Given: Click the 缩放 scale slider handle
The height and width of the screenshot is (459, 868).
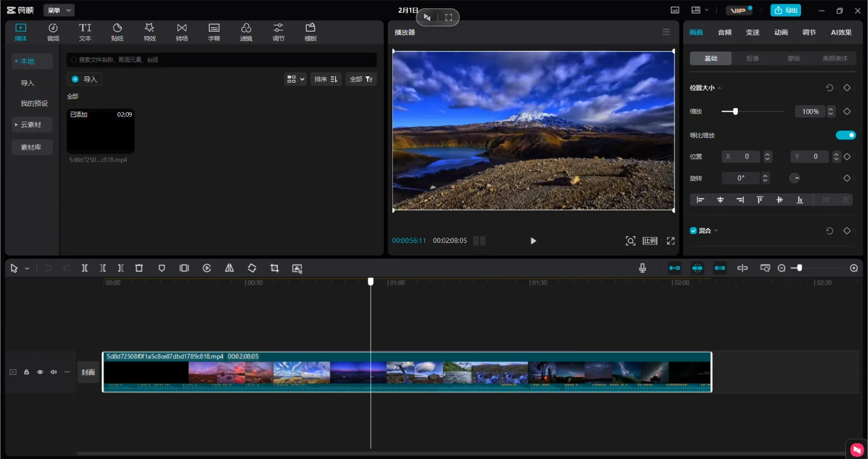Looking at the screenshot, I should [735, 112].
